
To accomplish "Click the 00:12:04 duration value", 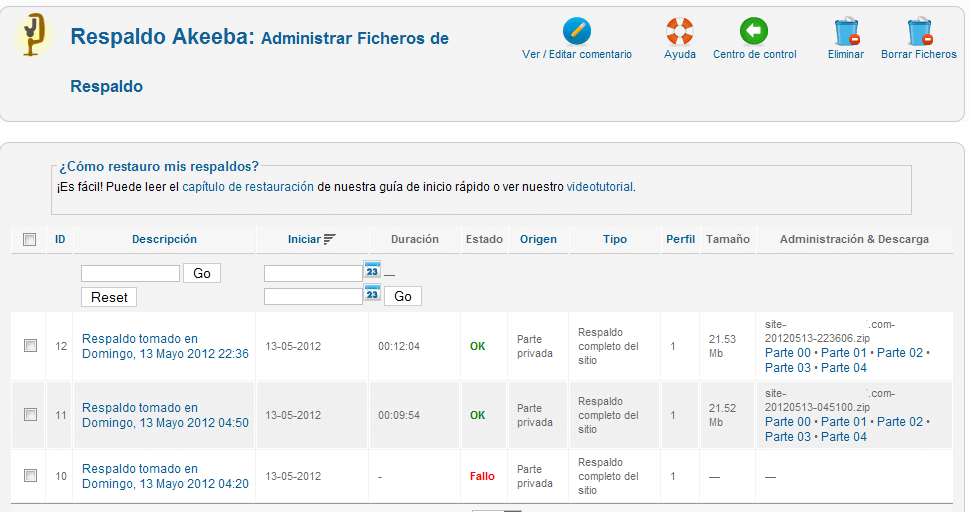I will click(x=399, y=346).
